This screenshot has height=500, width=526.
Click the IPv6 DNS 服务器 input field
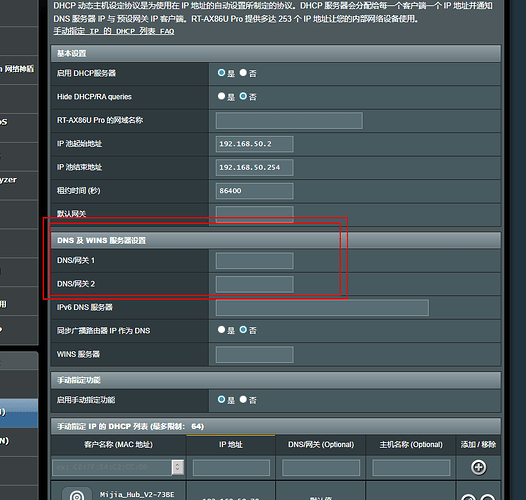pyautogui.click(x=322, y=308)
